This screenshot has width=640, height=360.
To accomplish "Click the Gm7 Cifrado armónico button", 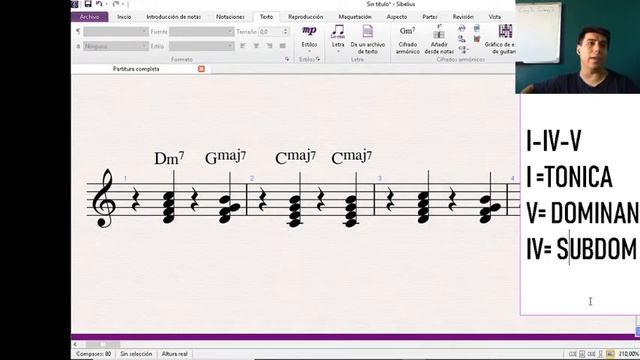I will coord(407,40).
